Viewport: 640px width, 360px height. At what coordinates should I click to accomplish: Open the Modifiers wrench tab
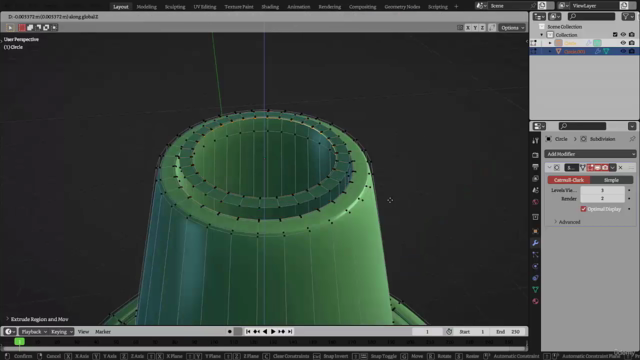535,243
